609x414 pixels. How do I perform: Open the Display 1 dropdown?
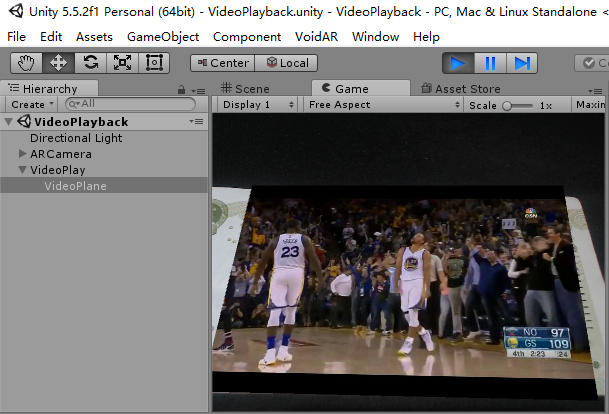point(258,105)
